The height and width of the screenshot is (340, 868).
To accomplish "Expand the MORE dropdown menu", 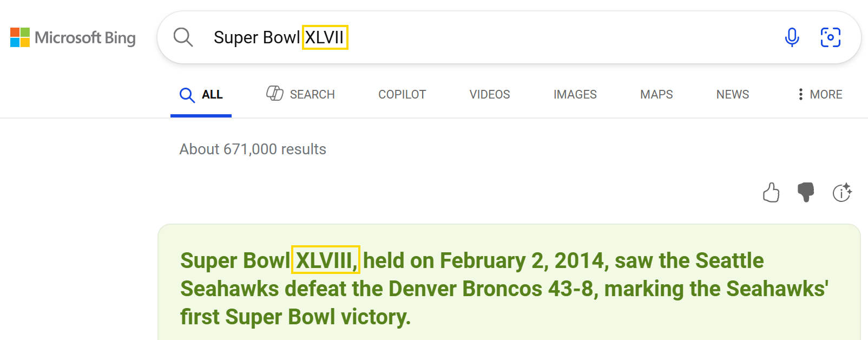I will click(826, 94).
